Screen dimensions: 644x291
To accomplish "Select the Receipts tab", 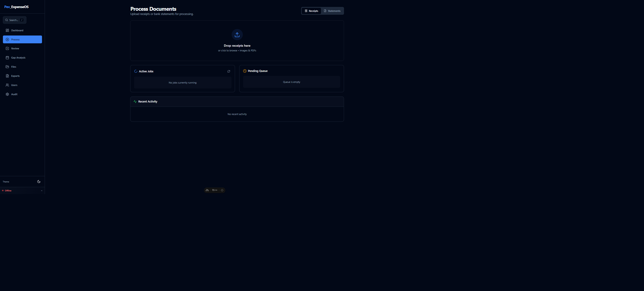I will click(x=311, y=11).
